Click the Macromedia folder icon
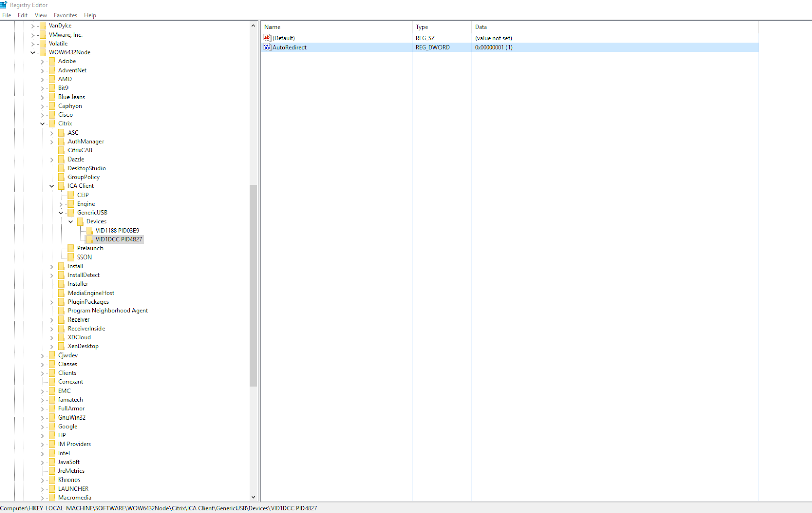The image size is (812, 513). (x=52, y=498)
